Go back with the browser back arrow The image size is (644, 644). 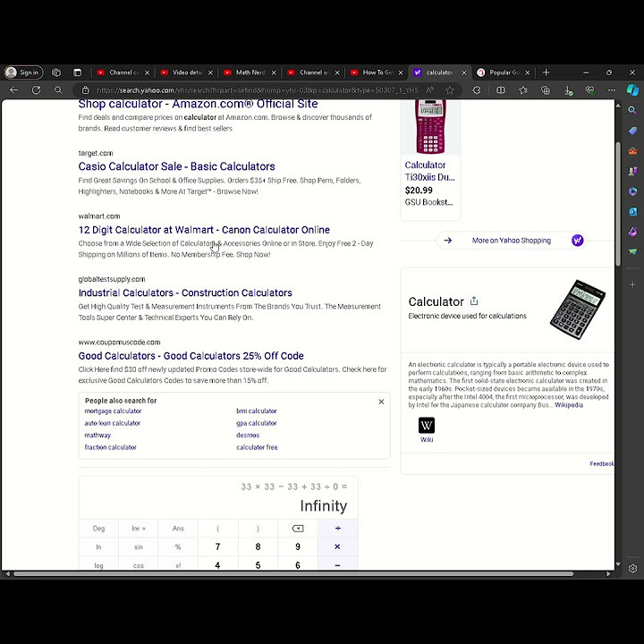[x=14, y=90]
